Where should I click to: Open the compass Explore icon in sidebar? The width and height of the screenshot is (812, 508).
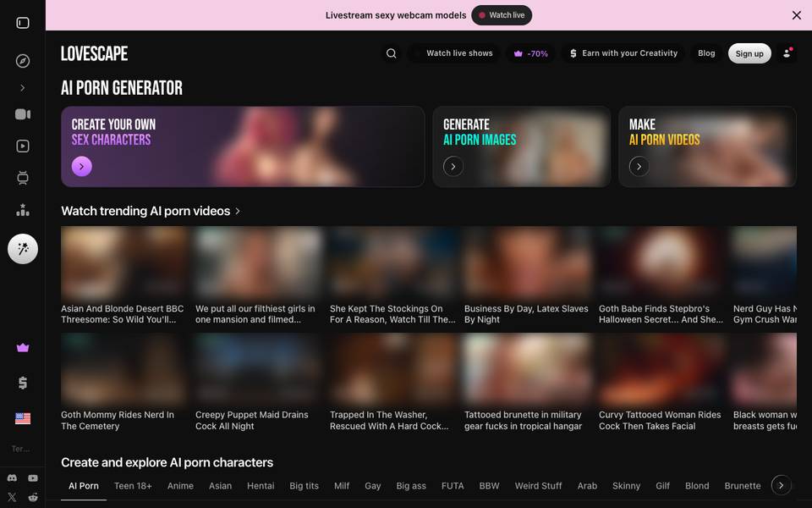pos(23,61)
